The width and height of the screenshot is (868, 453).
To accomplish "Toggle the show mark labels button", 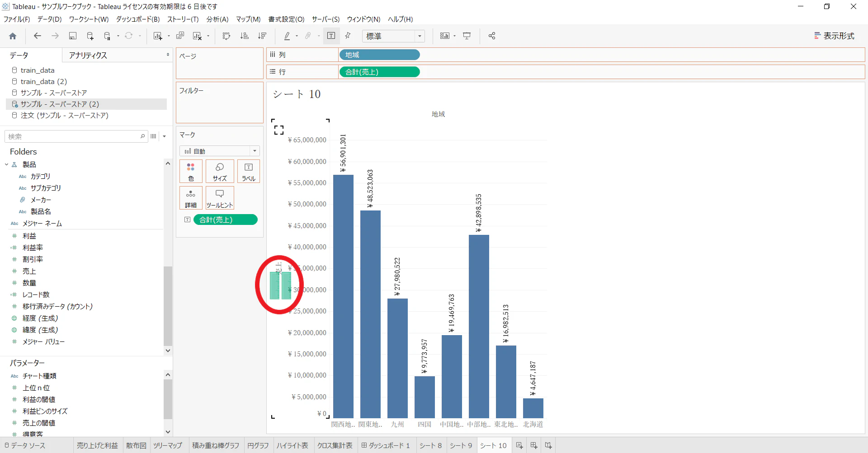I will click(x=331, y=36).
